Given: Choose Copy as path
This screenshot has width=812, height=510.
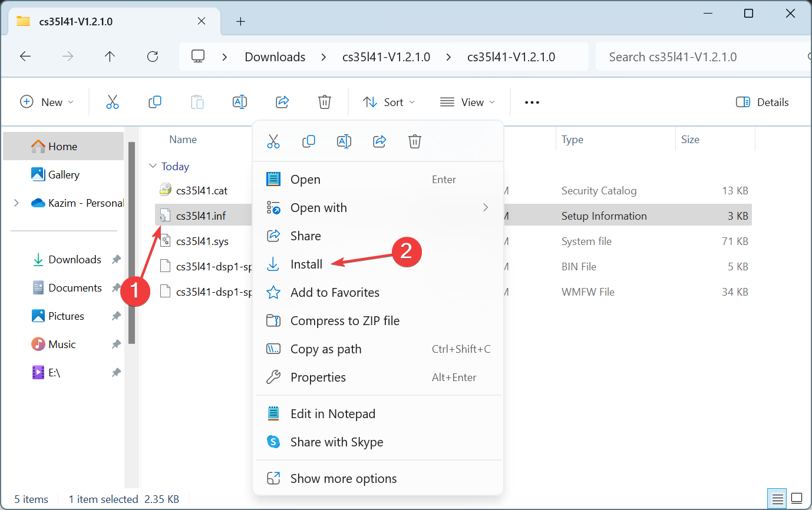Looking at the screenshot, I should (x=378, y=349).
